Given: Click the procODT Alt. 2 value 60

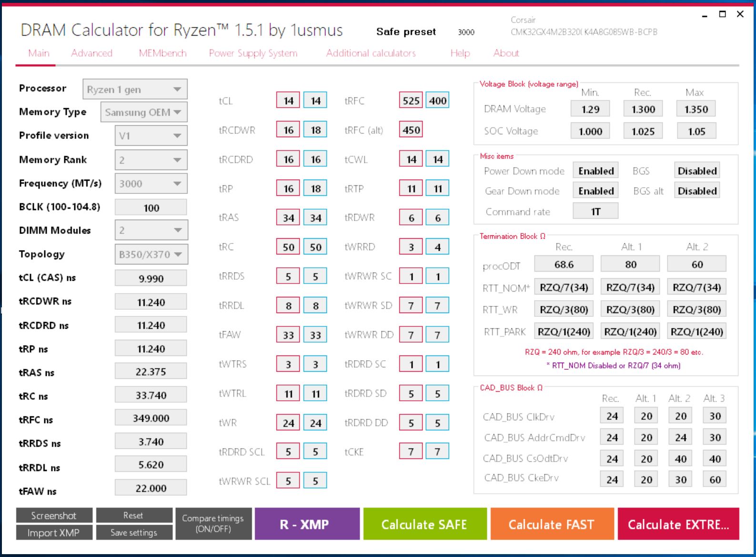Looking at the screenshot, I should click(697, 264).
